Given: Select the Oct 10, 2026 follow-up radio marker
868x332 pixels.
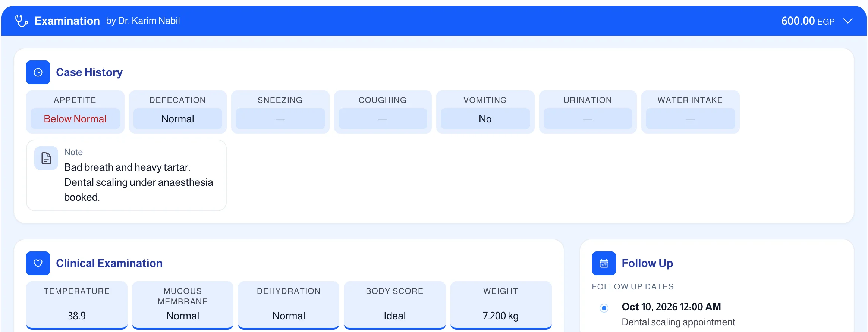Looking at the screenshot, I should (x=604, y=308).
